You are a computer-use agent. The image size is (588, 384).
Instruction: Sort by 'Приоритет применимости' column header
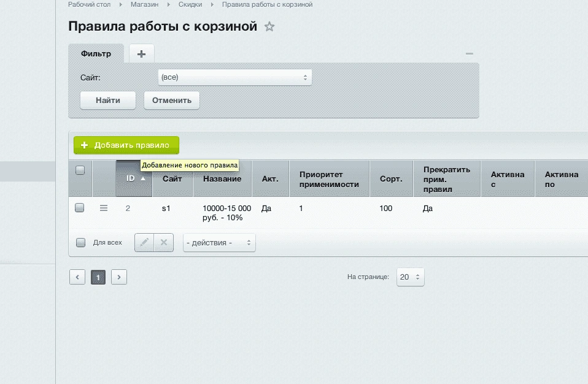[x=329, y=179]
